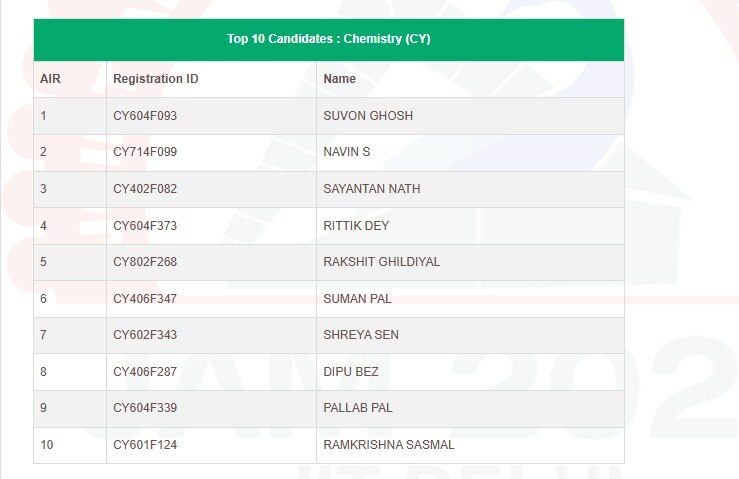Click the AIR column header

(50, 79)
